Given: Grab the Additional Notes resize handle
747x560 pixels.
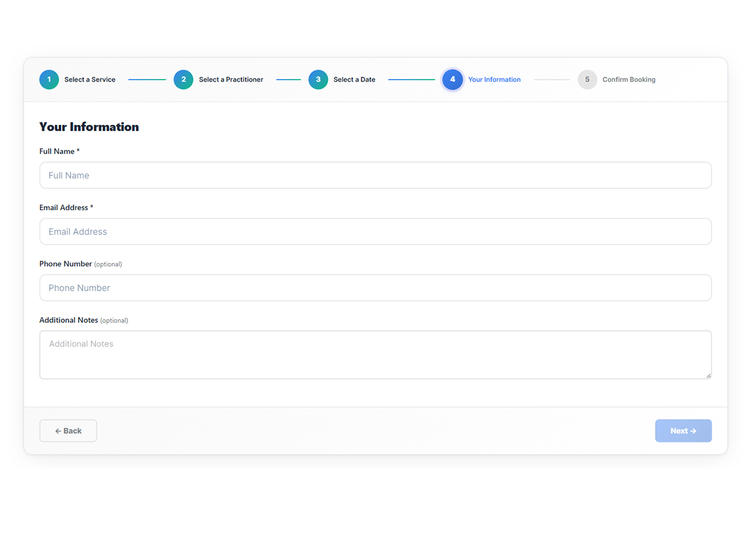Looking at the screenshot, I should pos(708,375).
